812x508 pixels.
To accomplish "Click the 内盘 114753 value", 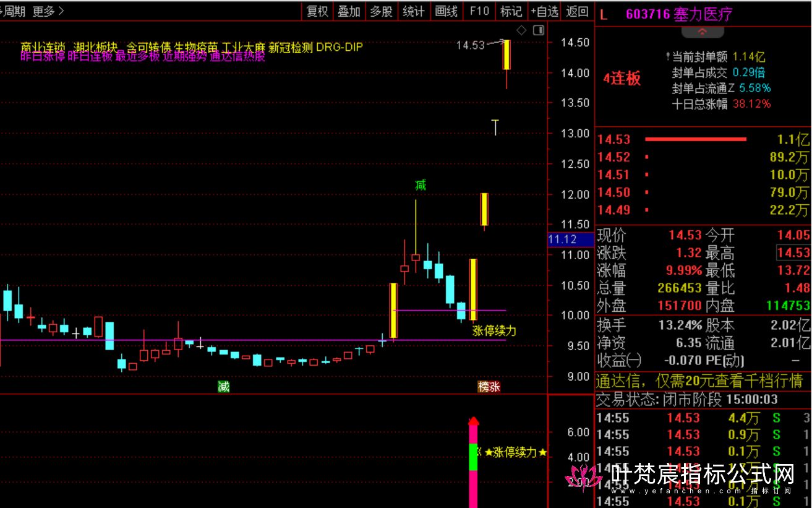I will pos(788,306).
